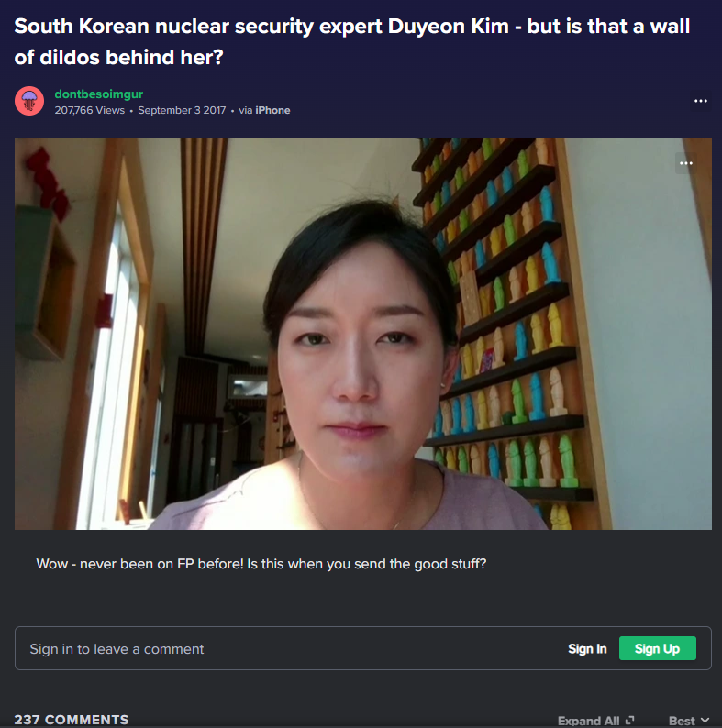Click the colorful shelf display in the photo
Image resolution: width=722 pixels, height=728 pixels.
pyautogui.click(x=506, y=325)
